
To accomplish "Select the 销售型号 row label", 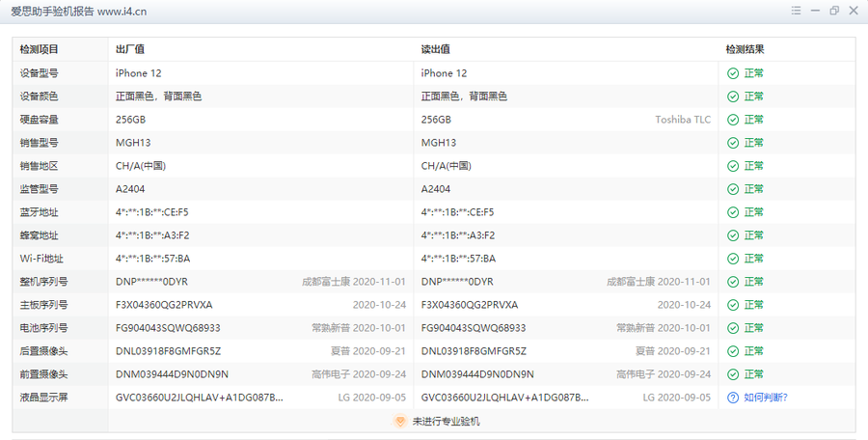I will [x=39, y=143].
